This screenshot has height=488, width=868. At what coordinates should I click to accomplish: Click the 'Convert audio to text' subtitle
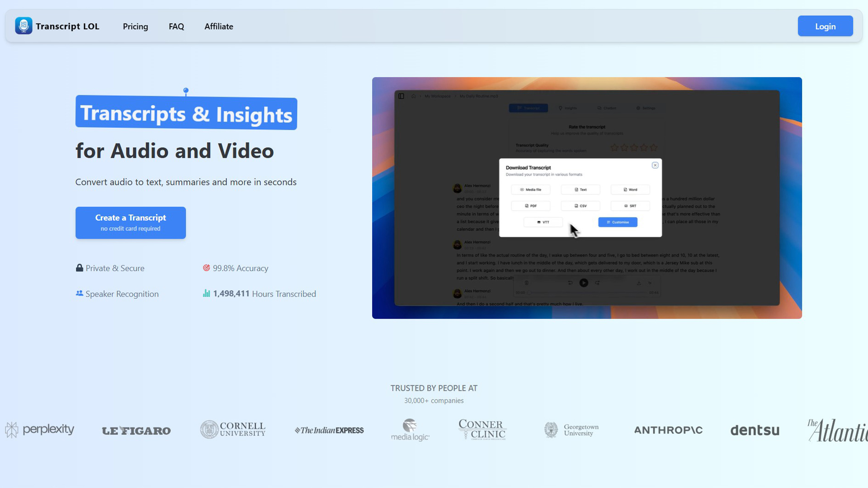186,182
